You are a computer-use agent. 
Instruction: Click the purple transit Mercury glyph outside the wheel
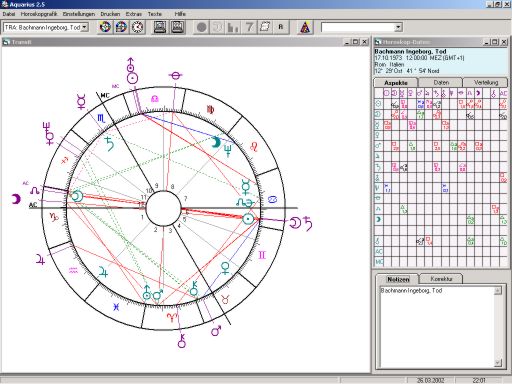tap(81, 102)
